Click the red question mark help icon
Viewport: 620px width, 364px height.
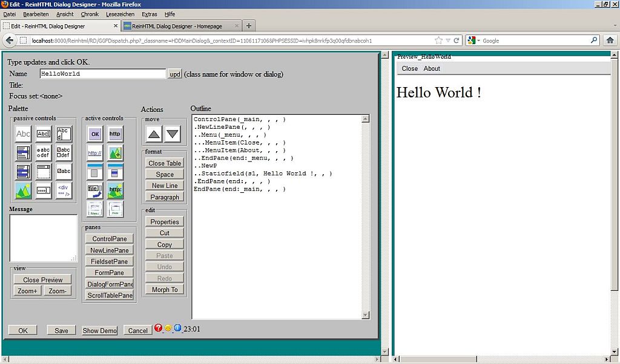click(x=158, y=328)
